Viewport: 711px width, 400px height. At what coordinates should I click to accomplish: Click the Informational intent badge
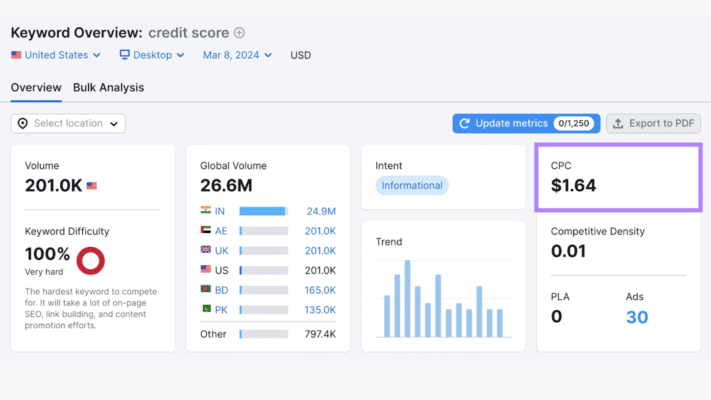(412, 185)
